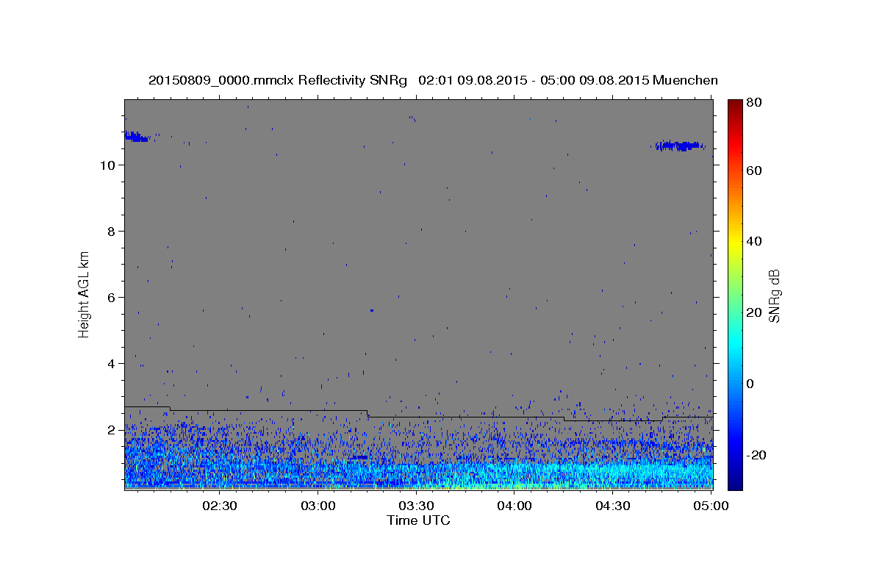This screenshot has height=588, width=882.
Task: Click the height axis label 4
Action: point(110,364)
